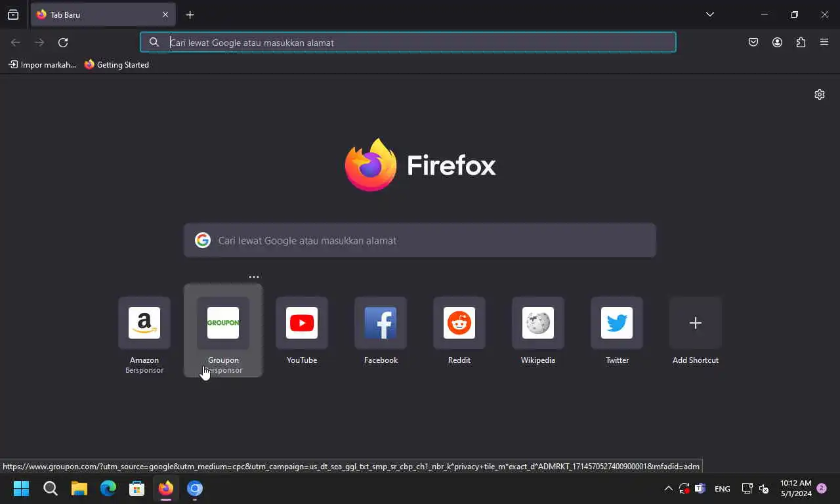Viewport: 840px width, 504px height.
Task: Open new tab personalization gear
Action: pos(820,94)
